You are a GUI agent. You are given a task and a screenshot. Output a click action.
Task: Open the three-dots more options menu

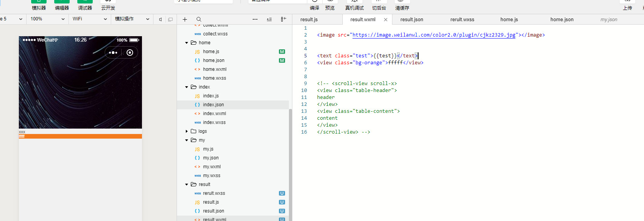[255, 19]
